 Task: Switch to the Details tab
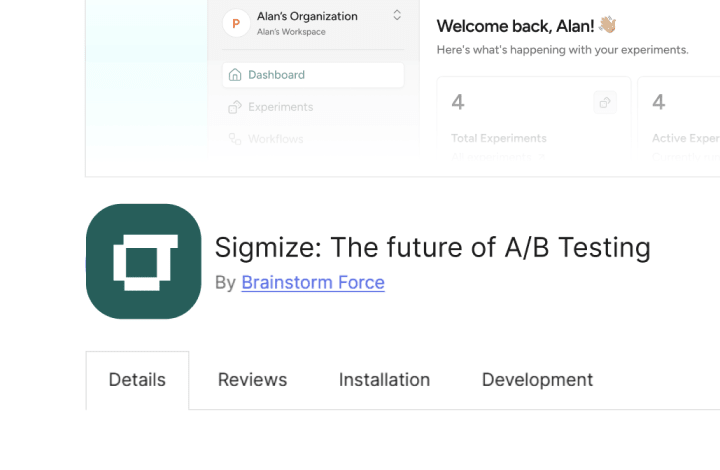(137, 380)
